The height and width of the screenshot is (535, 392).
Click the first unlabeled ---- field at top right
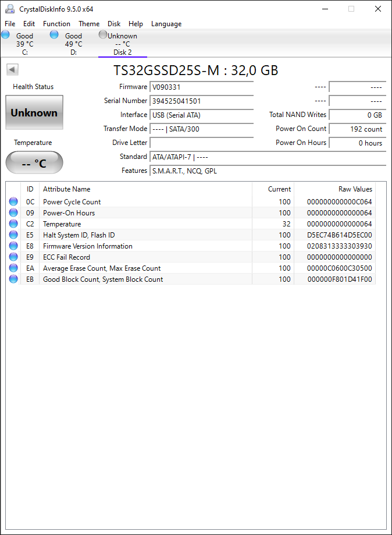[357, 87]
